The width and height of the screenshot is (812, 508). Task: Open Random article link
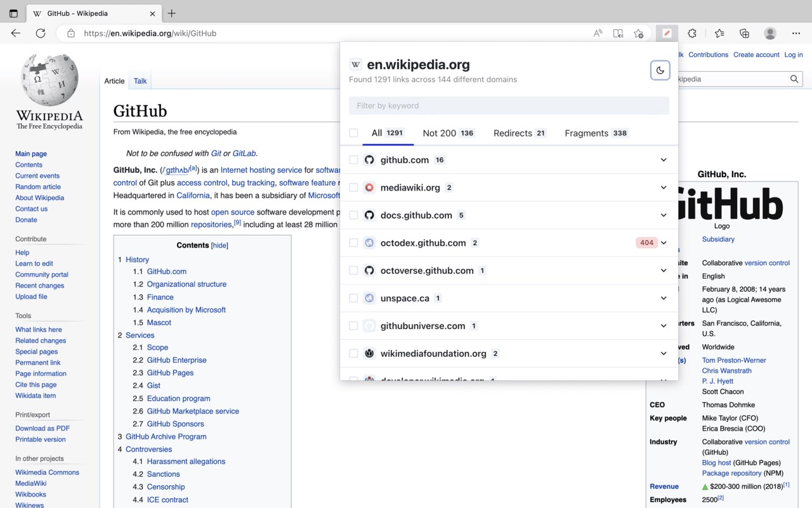pyautogui.click(x=38, y=187)
